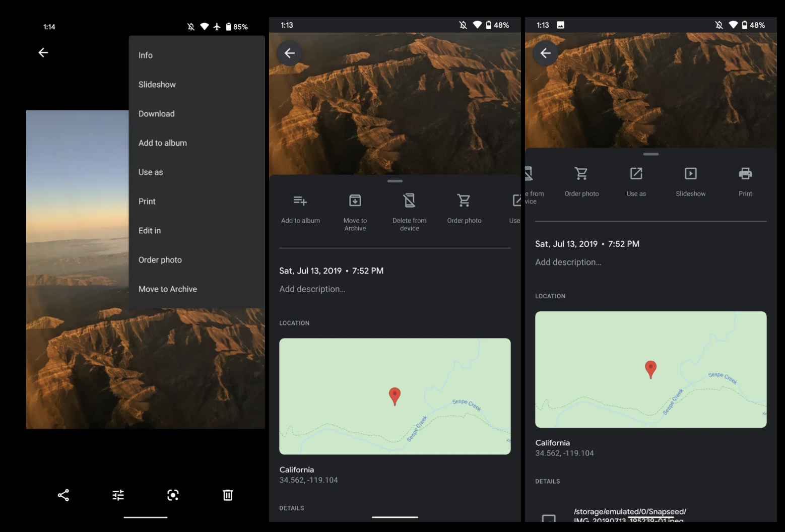Viewport: 785px width, 532px height.
Task: Tap Order photo cart icon on rightmost screen
Action: (x=581, y=174)
